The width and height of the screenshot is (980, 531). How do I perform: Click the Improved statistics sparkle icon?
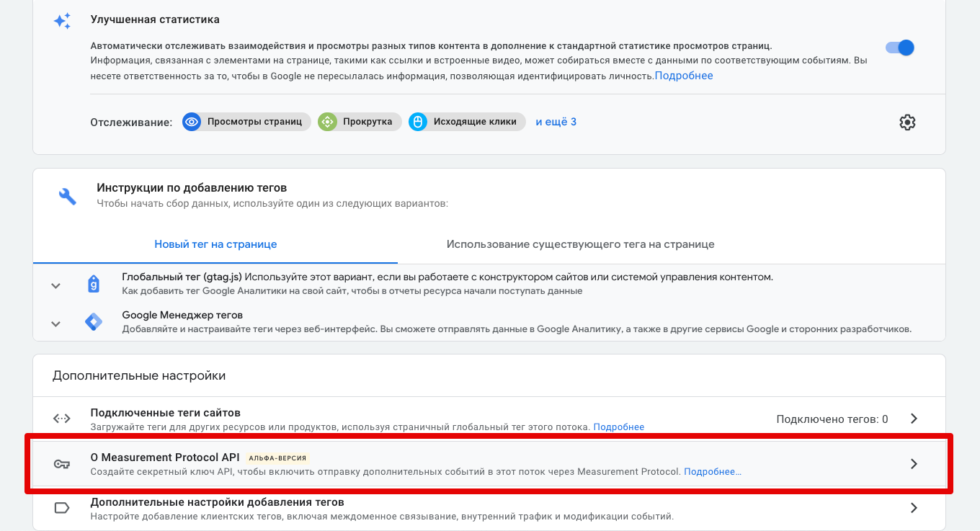[62, 20]
